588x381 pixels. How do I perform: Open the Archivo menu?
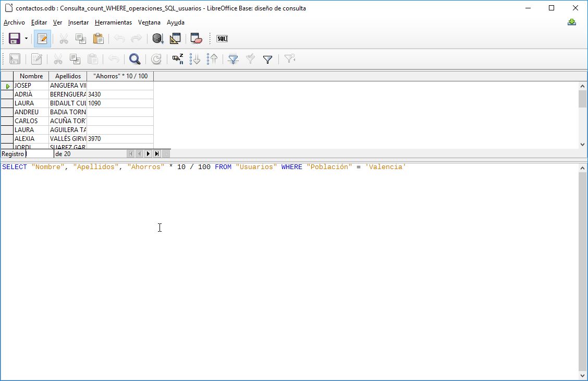pos(14,22)
